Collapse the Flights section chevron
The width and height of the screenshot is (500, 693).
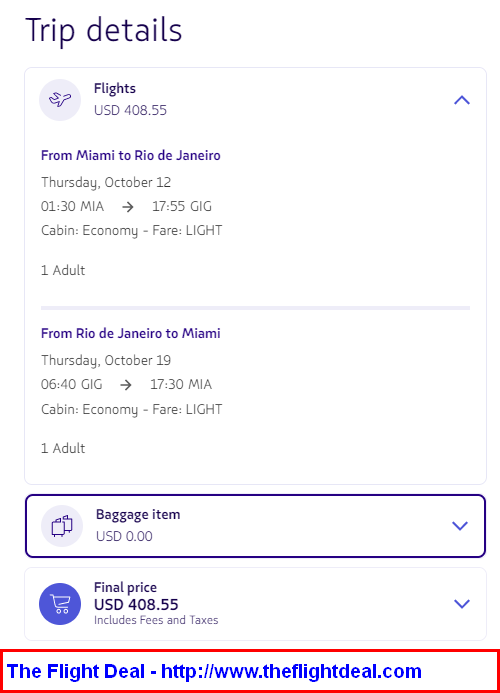462,100
